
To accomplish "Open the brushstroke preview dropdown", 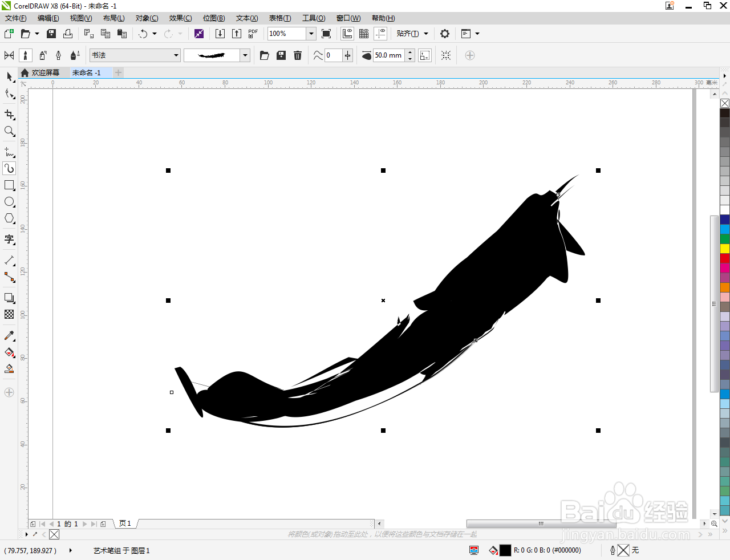I will coord(245,55).
